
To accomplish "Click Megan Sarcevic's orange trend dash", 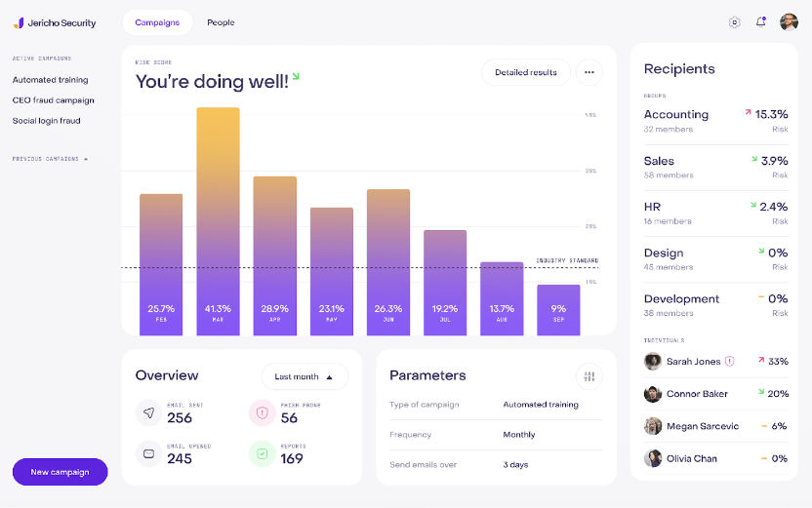I will (764, 426).
